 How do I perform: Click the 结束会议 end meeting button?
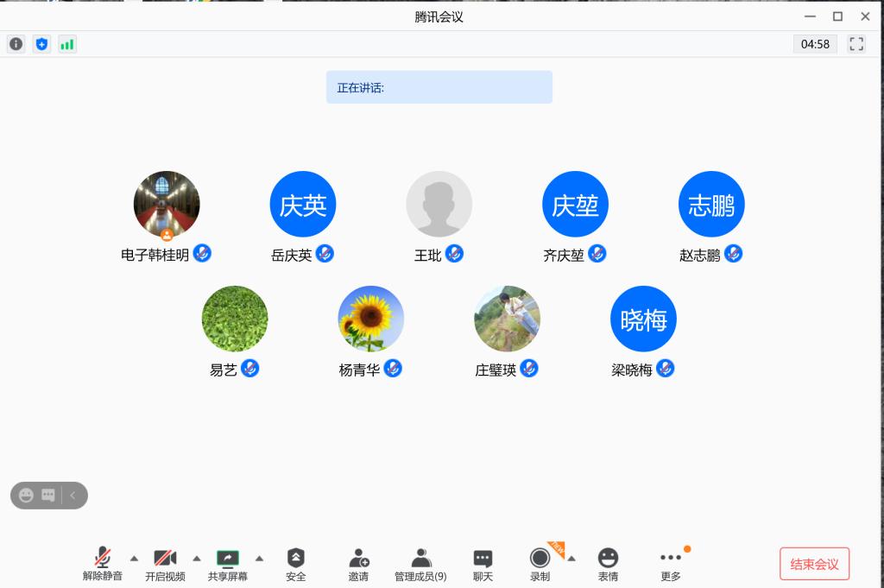coord(814,564)
